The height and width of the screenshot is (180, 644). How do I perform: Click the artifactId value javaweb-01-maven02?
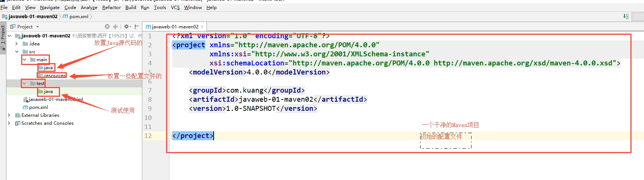276,99
